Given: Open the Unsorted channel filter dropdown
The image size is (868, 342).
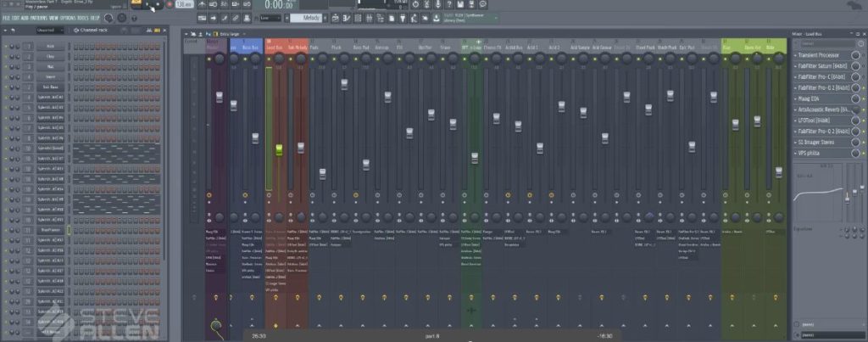Looking at the screenshot, I should [x=50, y=30].
